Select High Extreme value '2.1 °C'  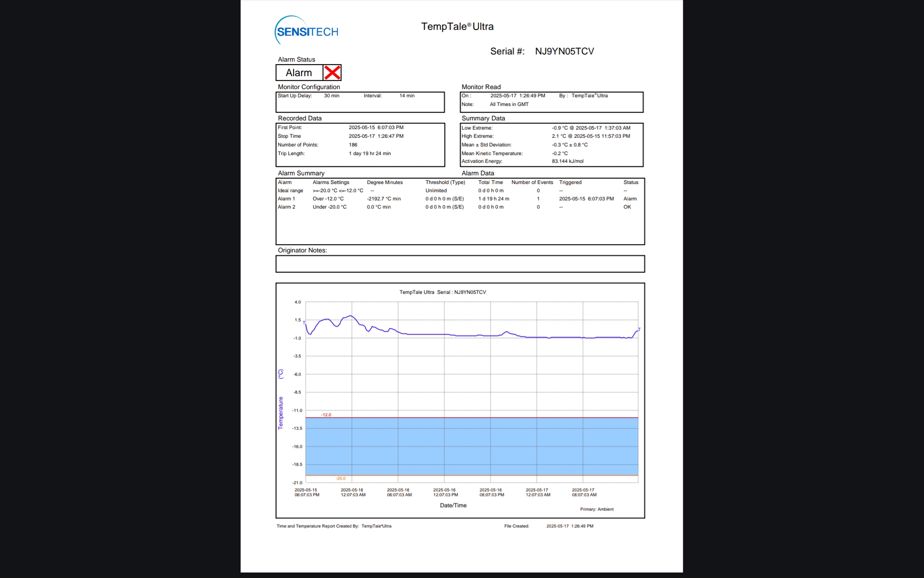pos(559,136)
